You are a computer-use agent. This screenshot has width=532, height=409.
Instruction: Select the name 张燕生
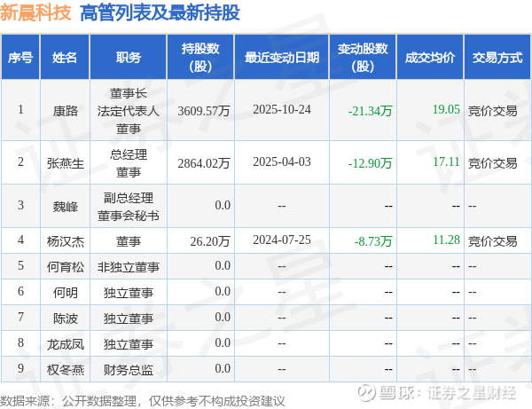click(x=65, y=163)
